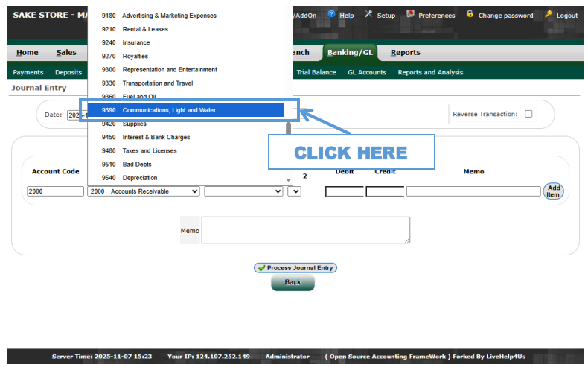Open the Accounts Receivable account dropdown
This screenshot has height=367, width=588.
(x=144, y=191)
